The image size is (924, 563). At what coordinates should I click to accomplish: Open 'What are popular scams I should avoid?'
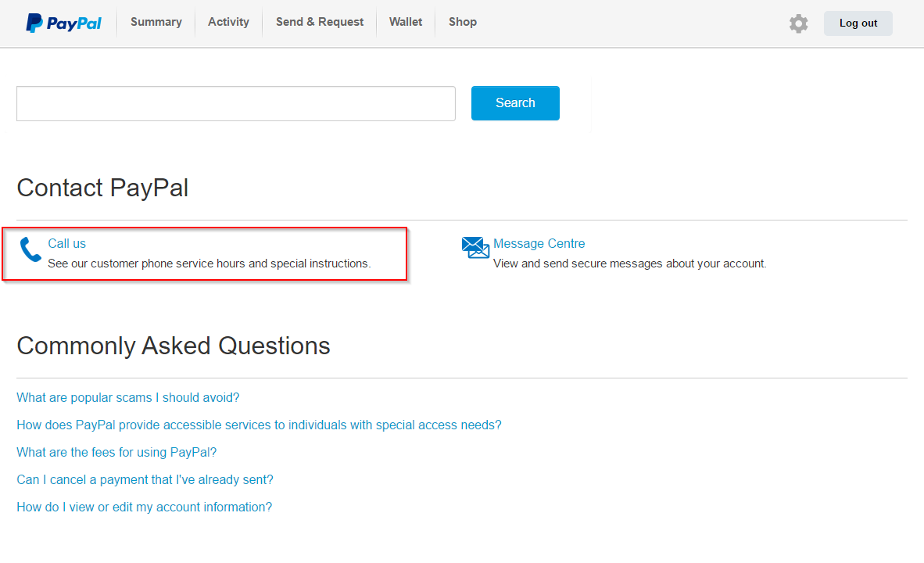pos(128,398)
